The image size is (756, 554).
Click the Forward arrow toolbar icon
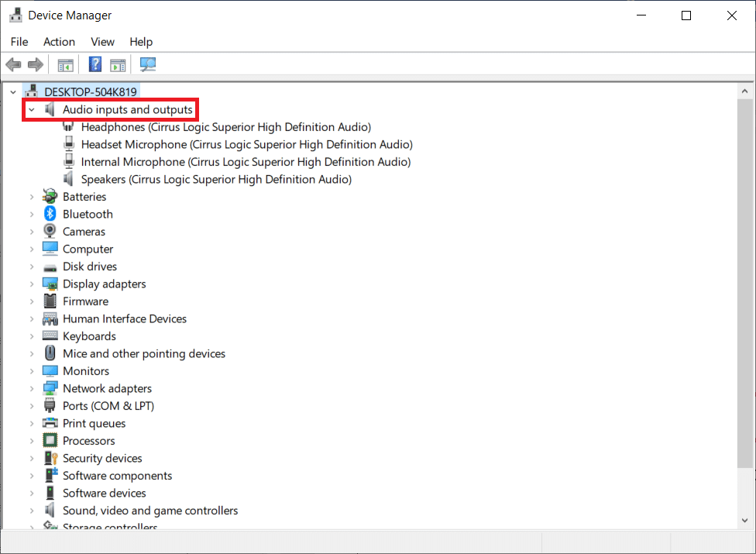pos(35,64)
